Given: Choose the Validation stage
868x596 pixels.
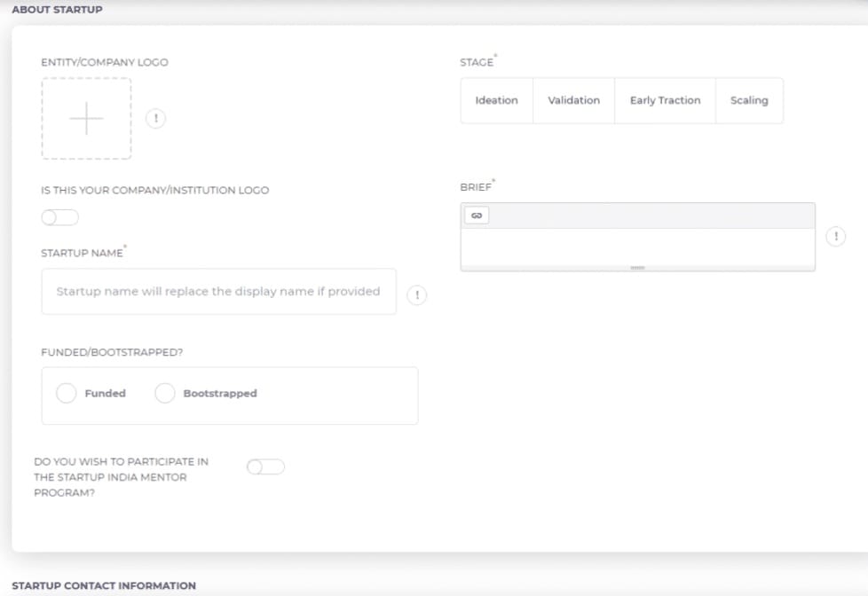Looking at the screenshot, I should 573,100.
